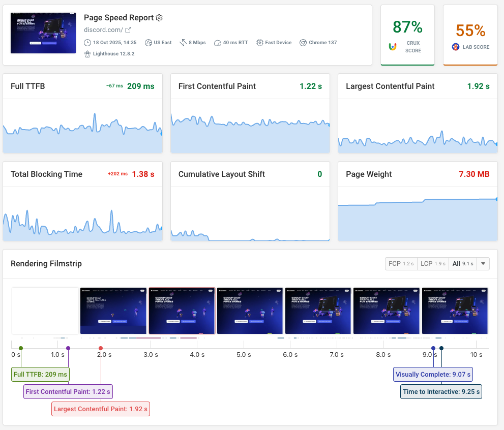Click the Fast Device CPU icon

pos(260,43)
